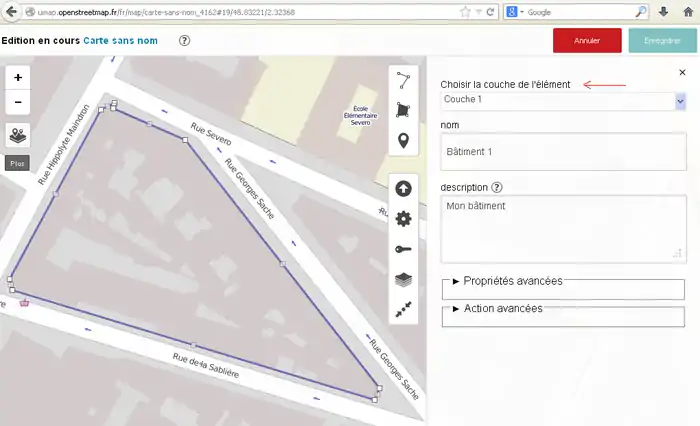Select the draw polygon tool
Image resolution: width=700 pixels, height=426 pixels.
[x=403, y=110]
